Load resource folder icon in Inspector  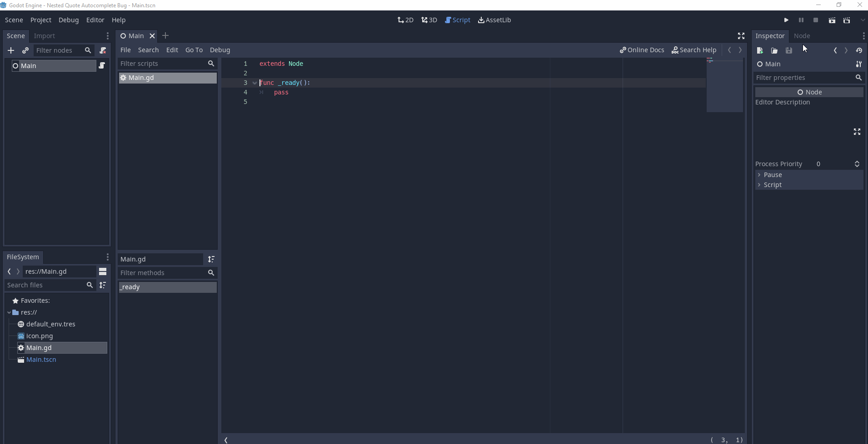(774, 50)
